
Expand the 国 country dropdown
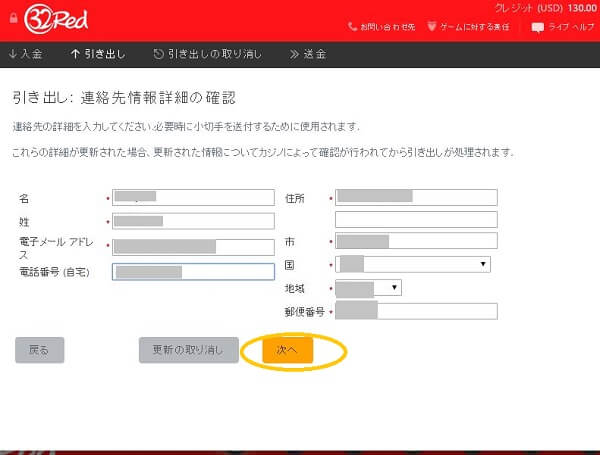[x=413, y=264]
